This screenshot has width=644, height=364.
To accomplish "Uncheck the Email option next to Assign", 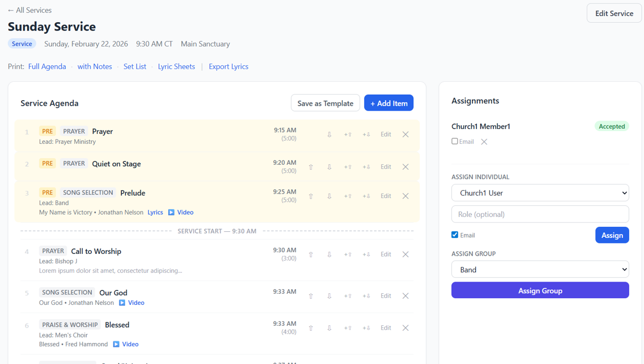I will pos(454,235).
